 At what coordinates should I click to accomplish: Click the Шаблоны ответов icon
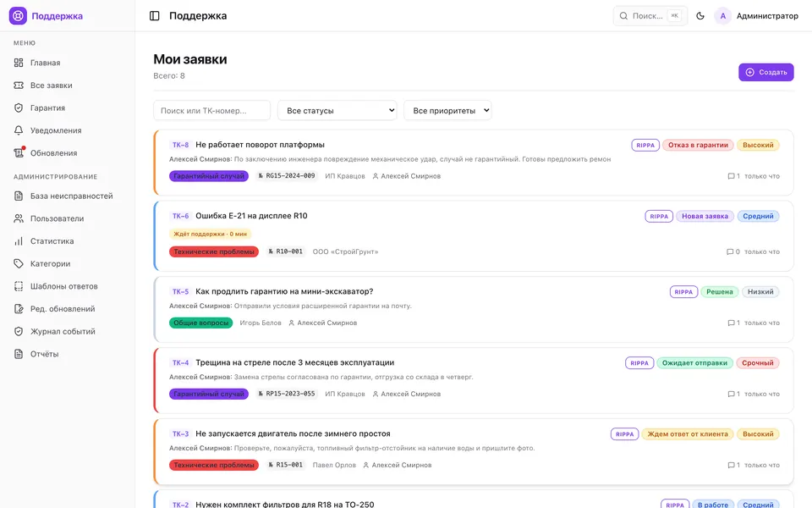click(19, 286)
